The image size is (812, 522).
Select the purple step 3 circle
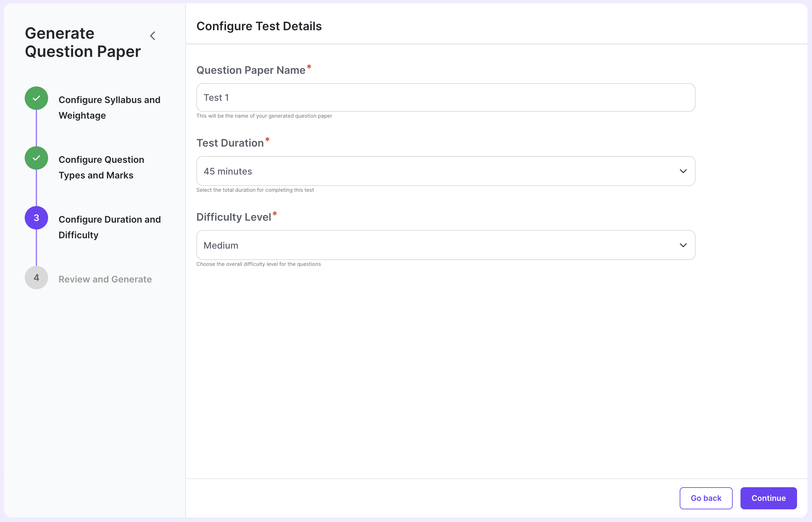click(36, 218)
